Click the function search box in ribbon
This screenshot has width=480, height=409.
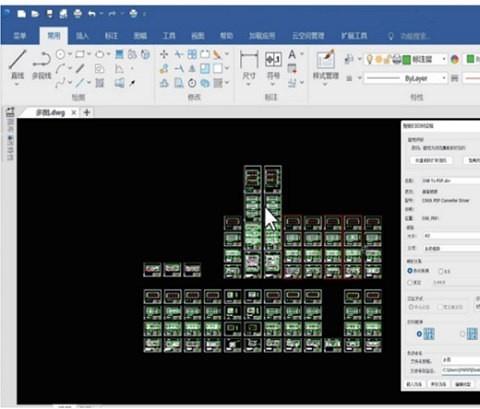[415, 36]
